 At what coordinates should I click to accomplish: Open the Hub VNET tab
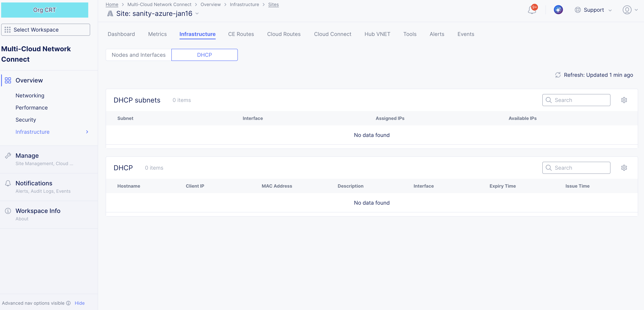coord(377,34)
